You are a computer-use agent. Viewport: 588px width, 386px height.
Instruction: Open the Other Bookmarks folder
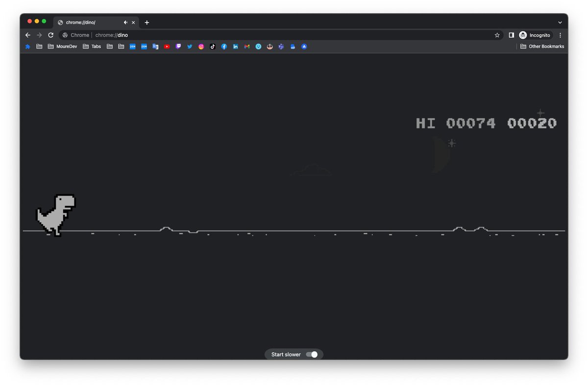pos(542,47)
